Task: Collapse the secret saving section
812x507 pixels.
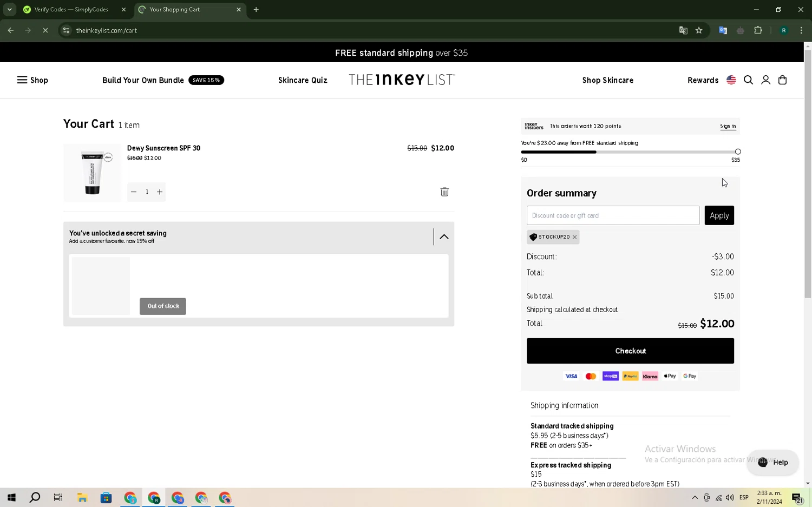Action: click(x=444, y=236)
